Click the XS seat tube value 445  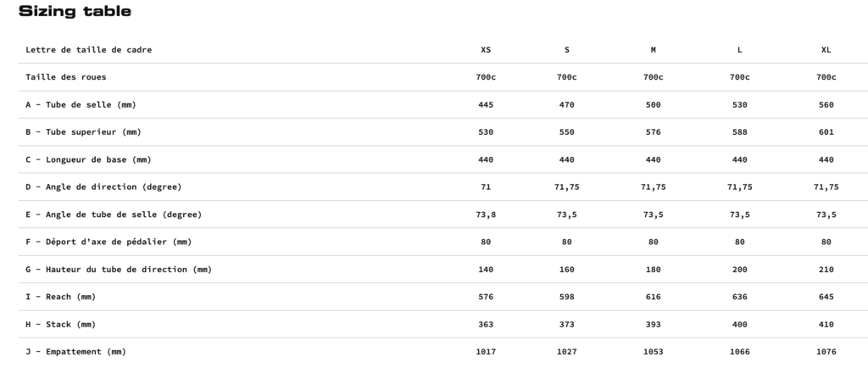click(x=486, y=104)
